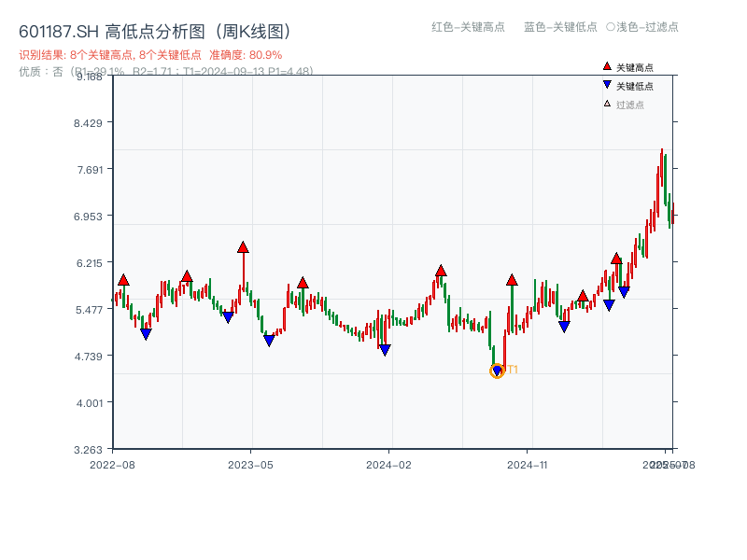The height and width of the screenshot is (560, 747).
Task: Select the first blue low marker near 2022-10
Action: (x=146, y=334)
